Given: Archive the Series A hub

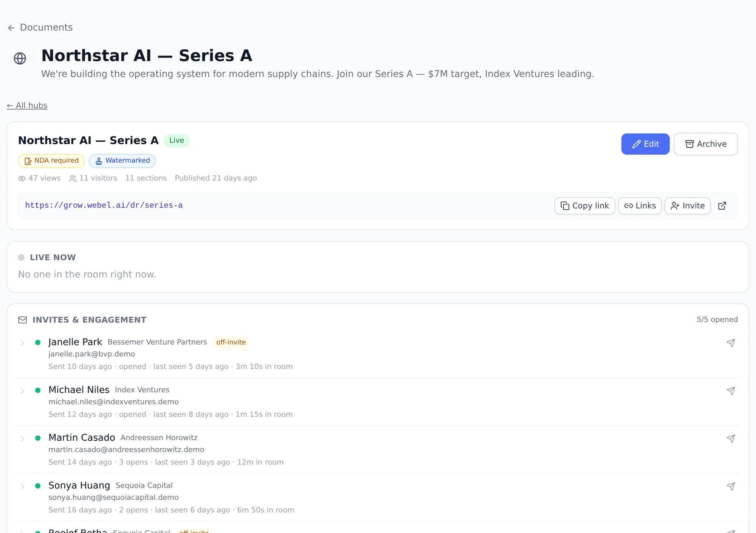Looking at the screenshot, I should [706, 144].
